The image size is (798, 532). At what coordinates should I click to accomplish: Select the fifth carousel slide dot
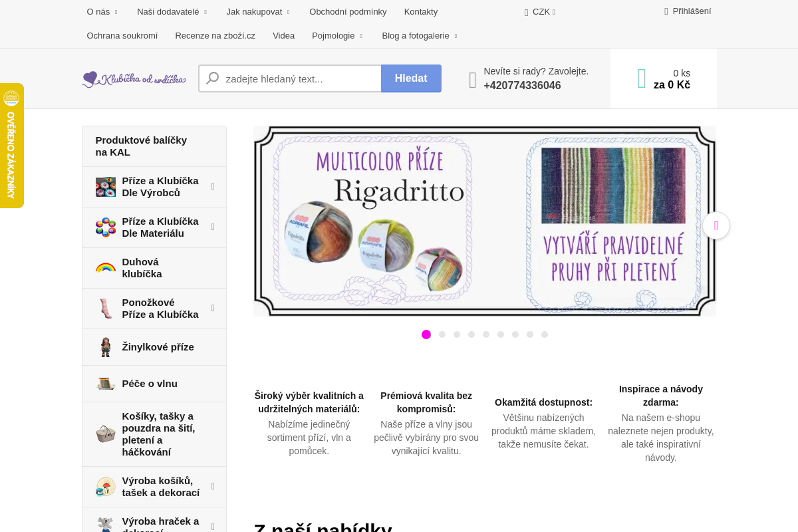(x=486, y=334)
